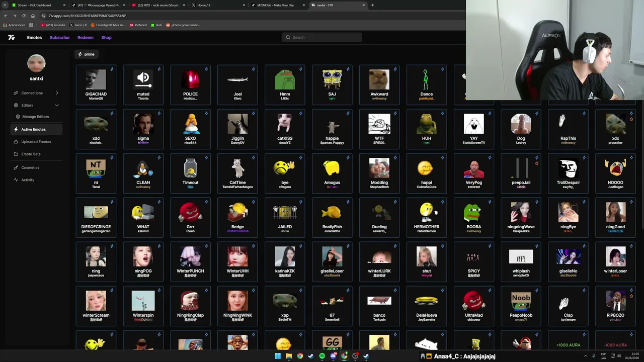Open the SAJ emote card
The width and height of the screenshot is (644, 362).
[x=332, y=84]
